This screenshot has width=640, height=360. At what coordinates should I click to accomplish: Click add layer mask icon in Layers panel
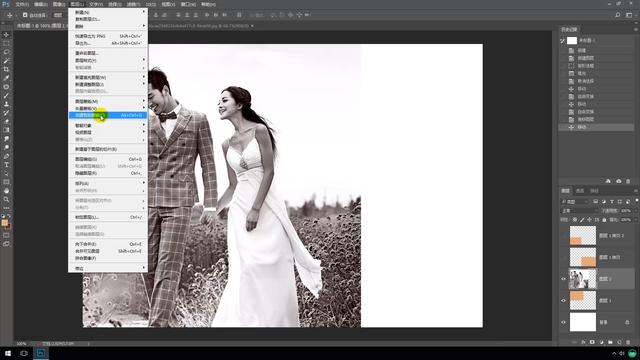(592, 342)
